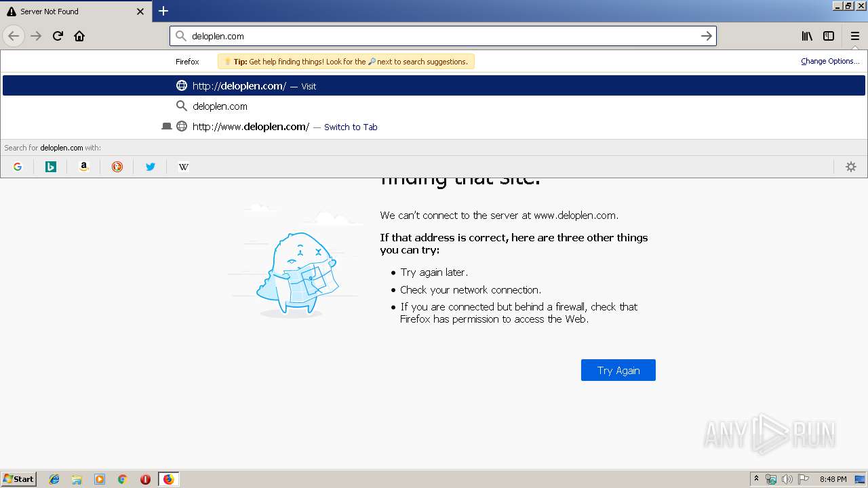The width and height of the screenshot is (868, 488).
Task: Click the Forward navigation arrow
Action: click(36, 36)
